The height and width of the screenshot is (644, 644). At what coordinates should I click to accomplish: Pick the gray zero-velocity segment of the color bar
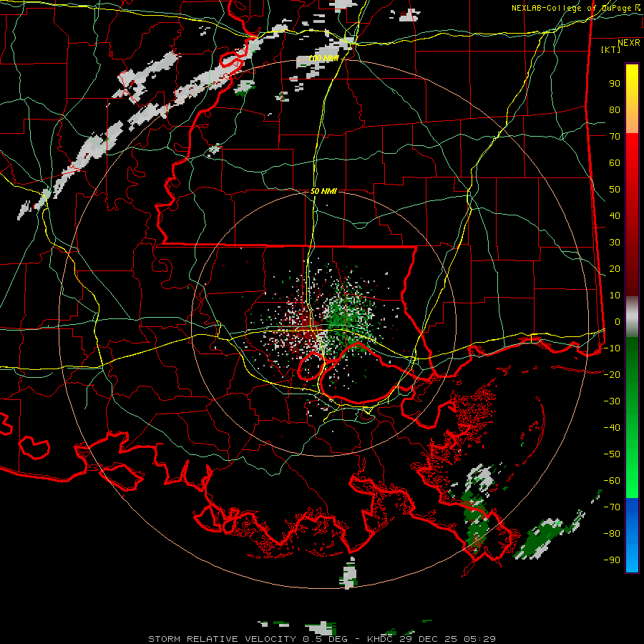click(x=632, y=316)
